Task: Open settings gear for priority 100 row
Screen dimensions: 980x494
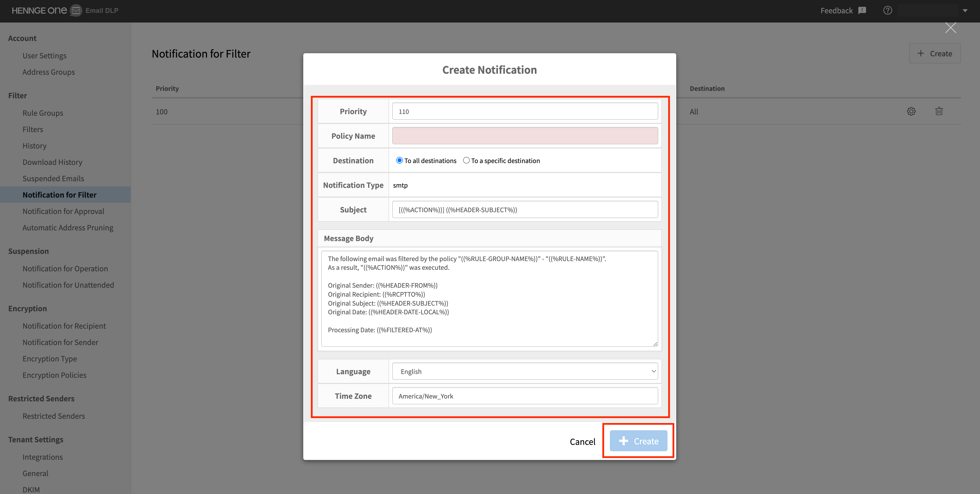Action: (911, 111)
